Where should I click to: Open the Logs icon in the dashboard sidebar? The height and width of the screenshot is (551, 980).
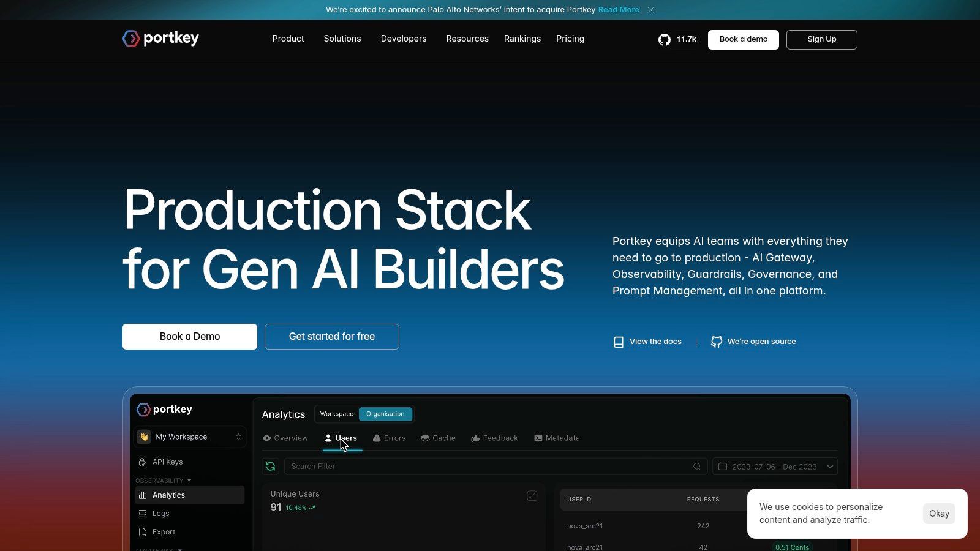click(143, 514)
